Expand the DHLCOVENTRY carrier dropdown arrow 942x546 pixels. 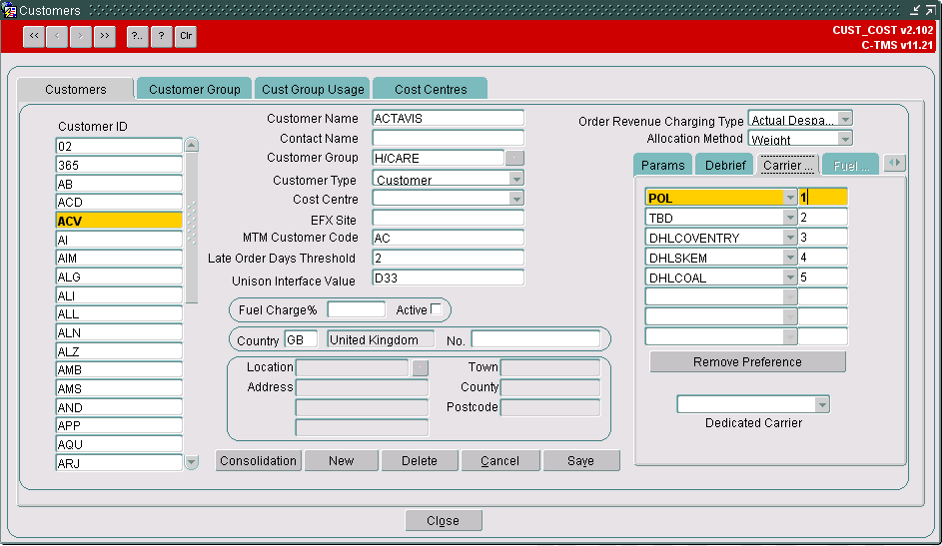(790, 238)
